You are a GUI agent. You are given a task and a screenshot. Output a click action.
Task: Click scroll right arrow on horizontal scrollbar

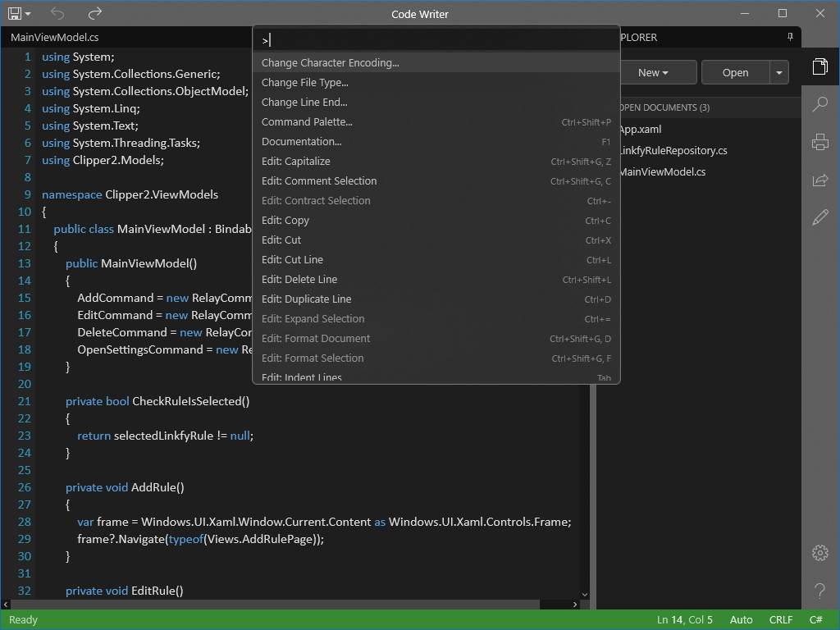tap(575, 605)
